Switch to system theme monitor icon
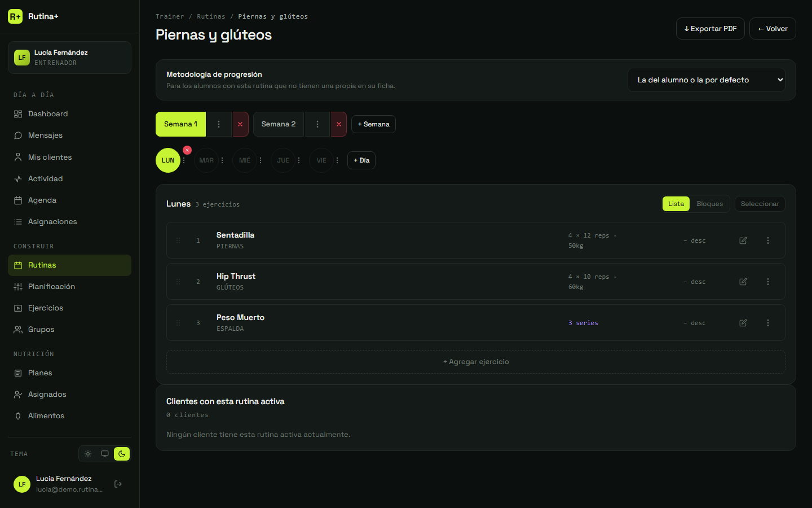This screenshot has height=508, width=812. pos(105,454)
